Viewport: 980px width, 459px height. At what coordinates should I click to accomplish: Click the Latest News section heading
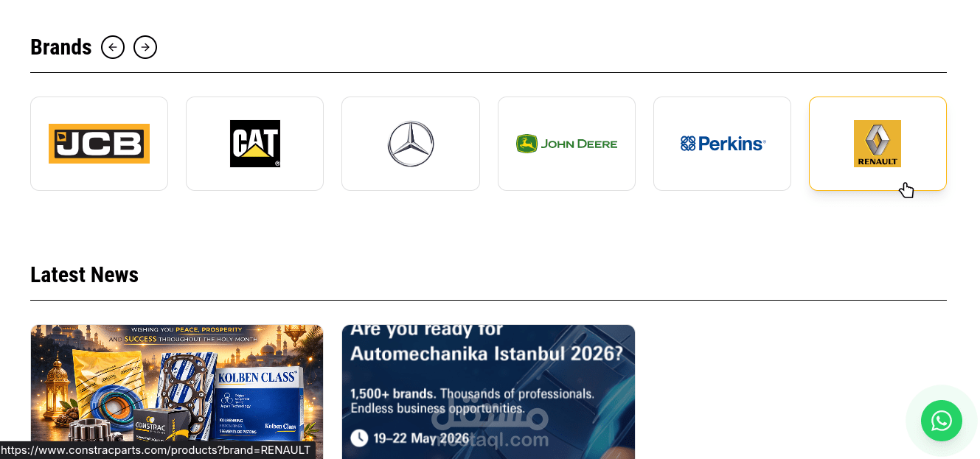pyautogui.click(x=84, y=275)
